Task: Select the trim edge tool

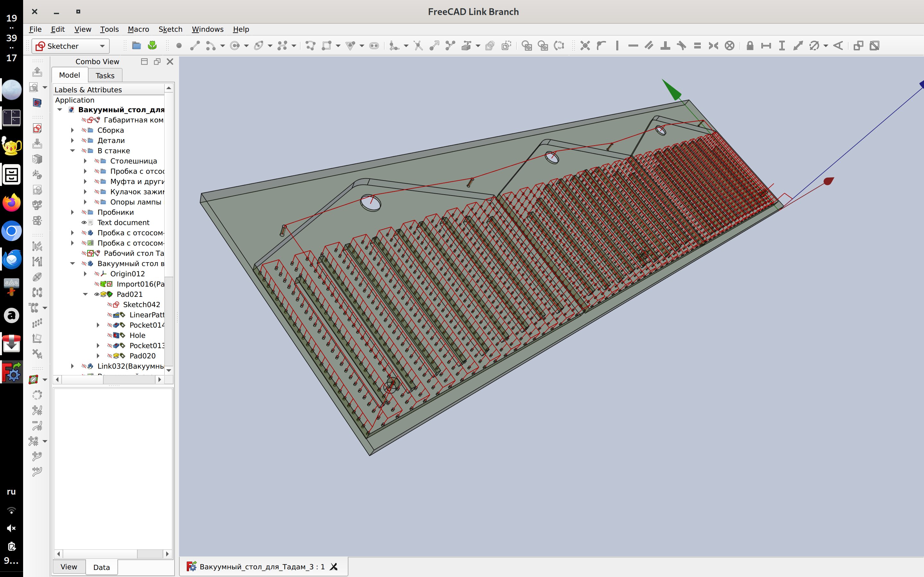Action: tap(418, 46)
